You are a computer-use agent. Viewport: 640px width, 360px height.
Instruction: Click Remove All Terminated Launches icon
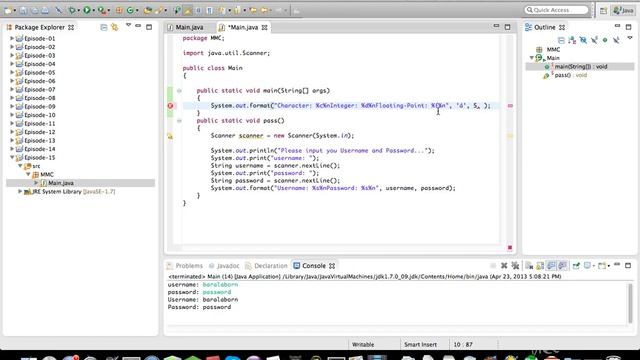pos(515,266)
